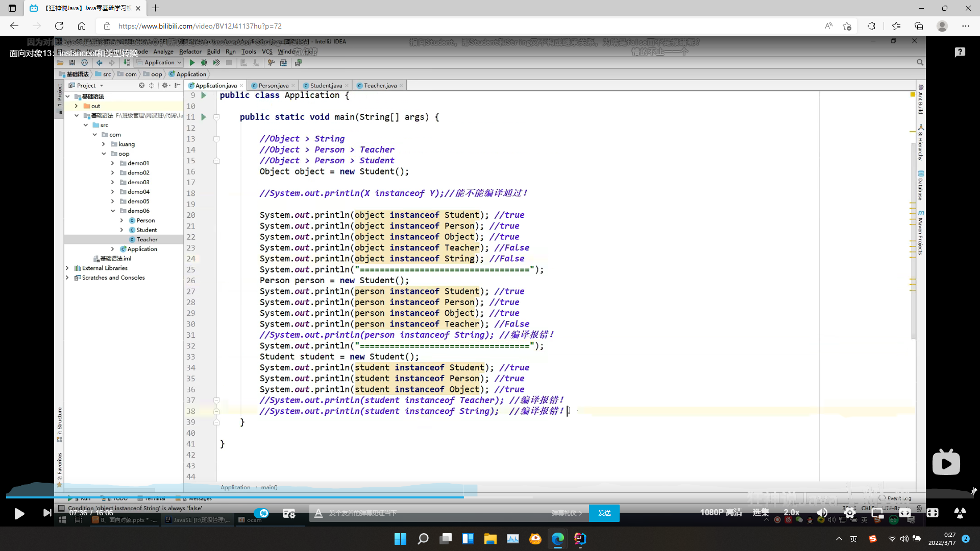
Task: Skip to the next video episode
Action: click(47, 513)
